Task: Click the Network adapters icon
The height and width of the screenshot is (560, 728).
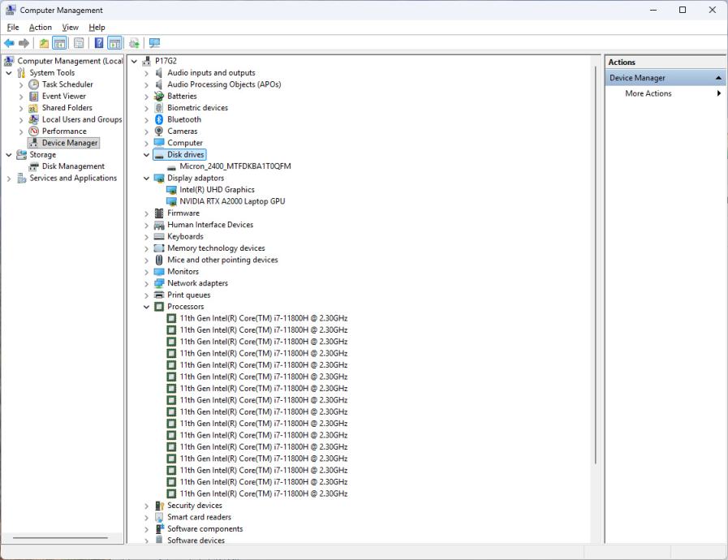Action: pos(159,283)
